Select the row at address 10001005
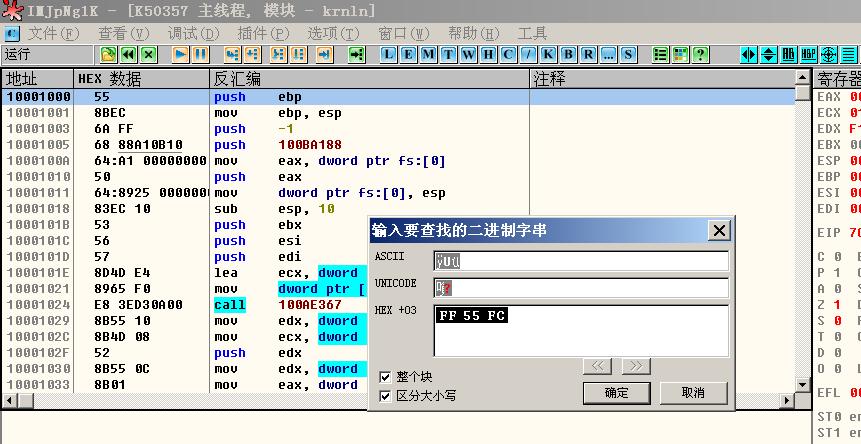 click(x=399, y=145)
